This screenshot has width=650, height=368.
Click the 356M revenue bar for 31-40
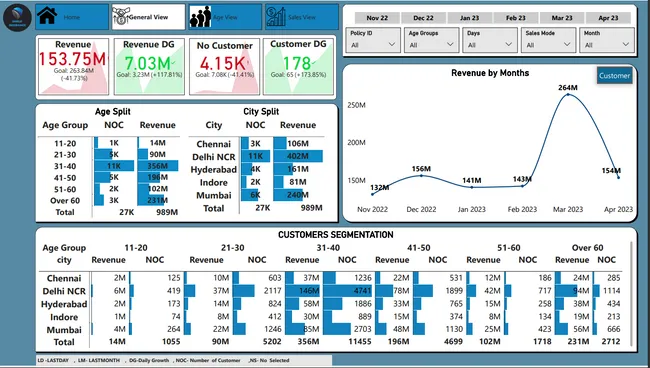click(x=158, y=166)
